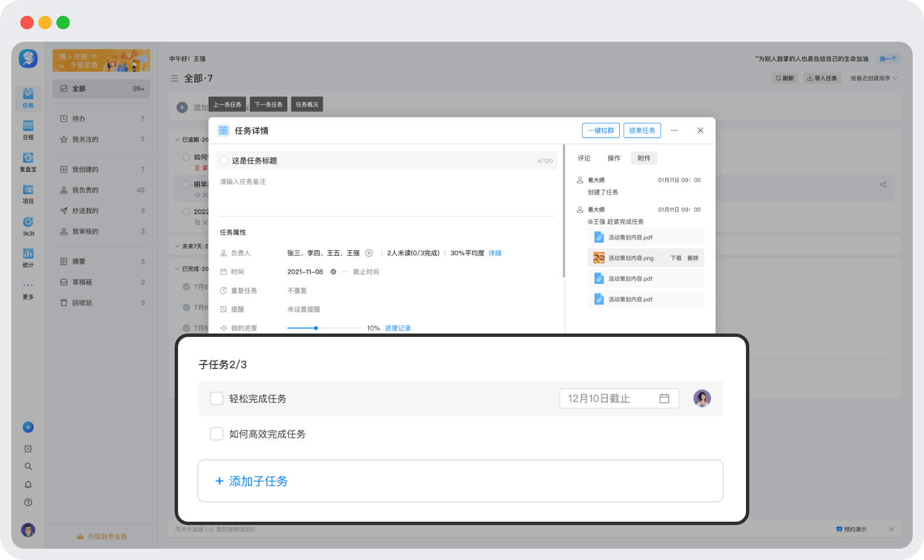Click the notification bell icon
Screen dimensions: 924x560
pyautogui.click(x=28, y=485)
